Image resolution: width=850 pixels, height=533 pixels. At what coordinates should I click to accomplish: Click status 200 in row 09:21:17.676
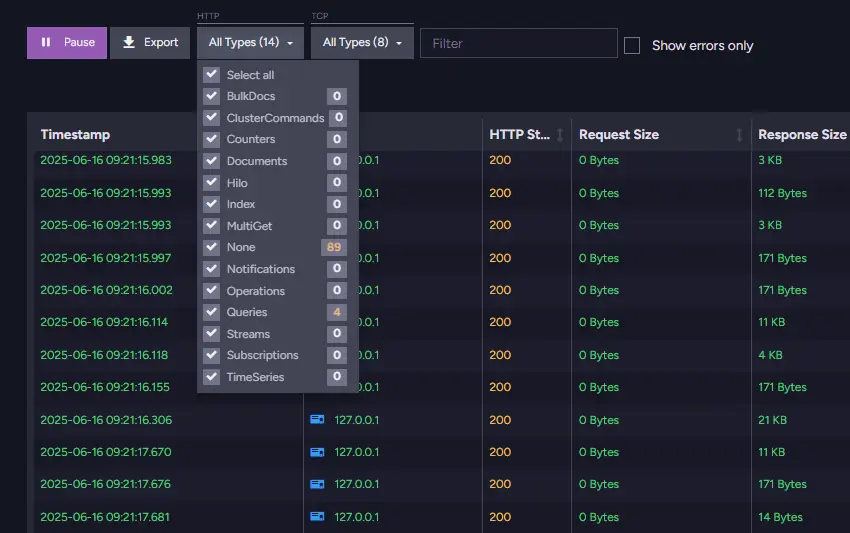pyautogui.click(x=500, y=484)
